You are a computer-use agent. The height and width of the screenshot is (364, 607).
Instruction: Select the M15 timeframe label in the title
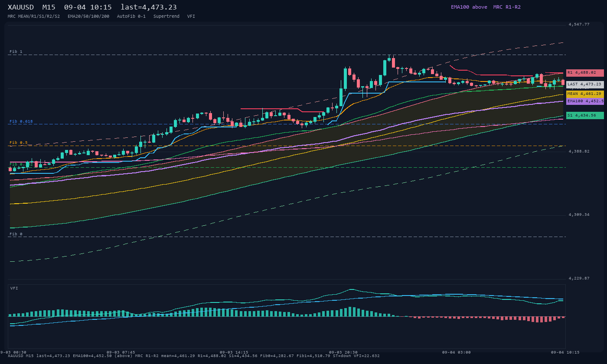[x=49, y=7]
